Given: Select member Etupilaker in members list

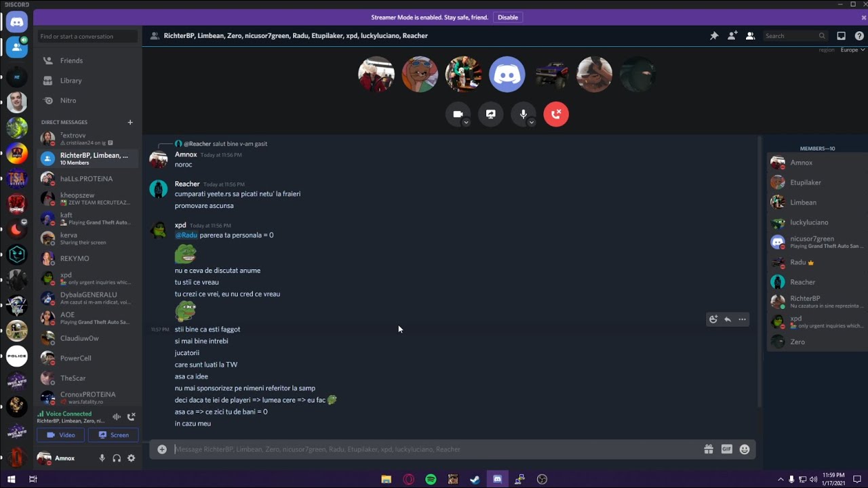Looking at the screenshot, I should tap(816, 182).
